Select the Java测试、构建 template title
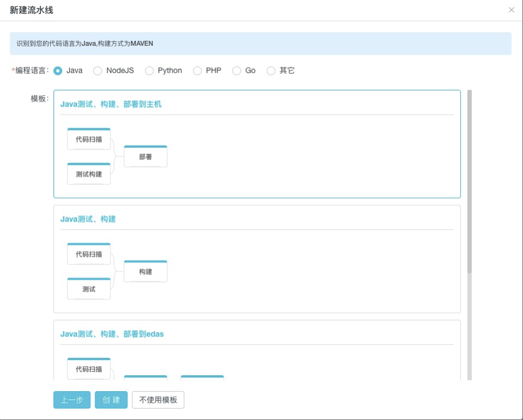The image size is (523, 420). tap(88, 219)
